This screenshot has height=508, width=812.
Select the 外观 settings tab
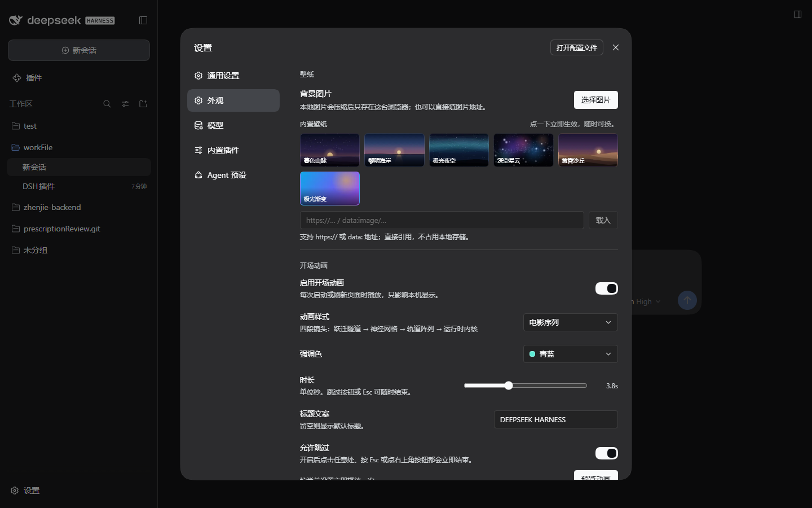pyautogui.click(x=233, y=100)
